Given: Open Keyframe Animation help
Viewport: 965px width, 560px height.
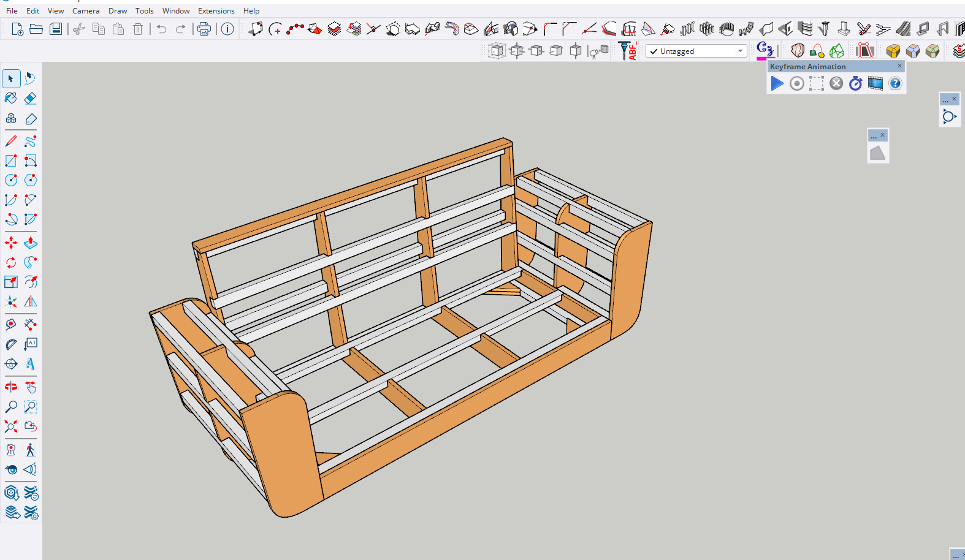Looking at the screenshot, I should [x=895, y=84].
